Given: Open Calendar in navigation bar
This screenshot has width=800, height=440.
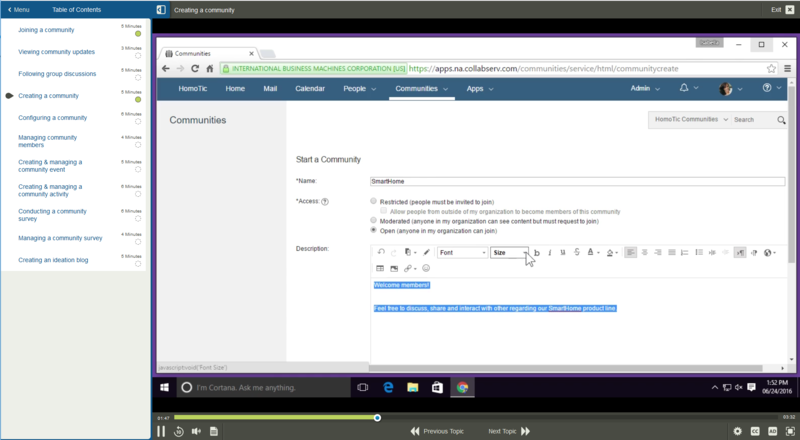Looking at the screenshot, I should pos(310,88).
